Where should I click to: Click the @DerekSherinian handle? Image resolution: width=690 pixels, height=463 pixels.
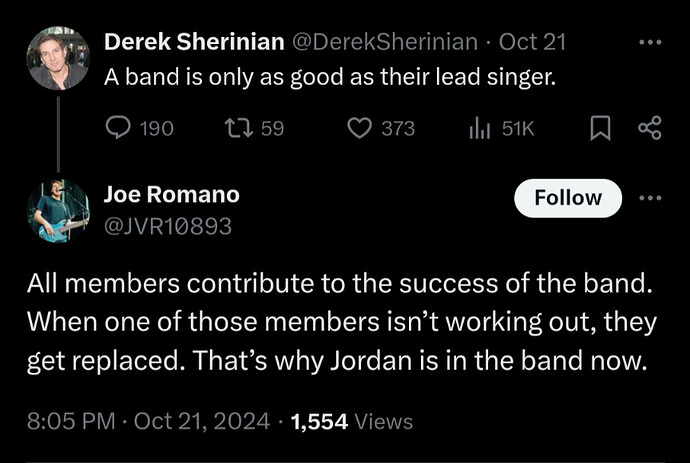385,42
